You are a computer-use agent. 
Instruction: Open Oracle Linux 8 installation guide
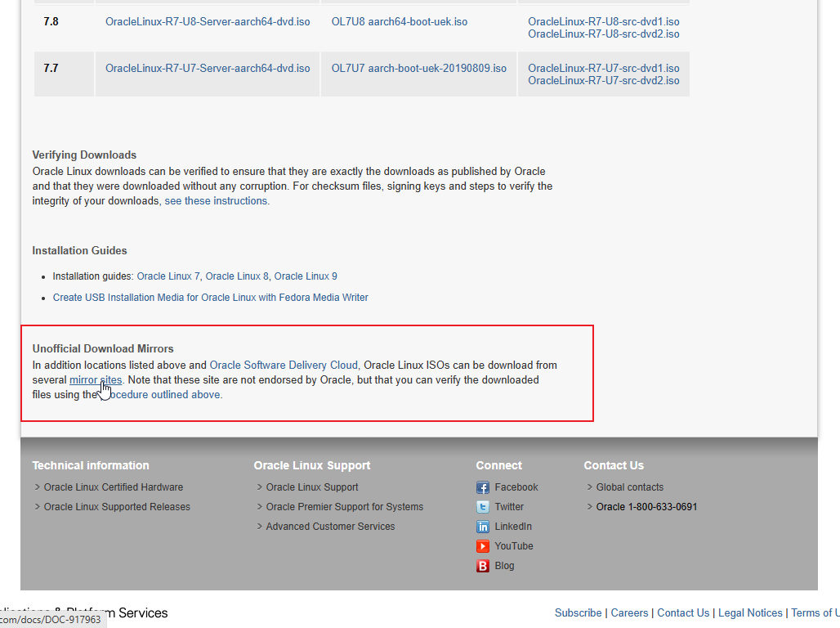click(x=237, y=276)
